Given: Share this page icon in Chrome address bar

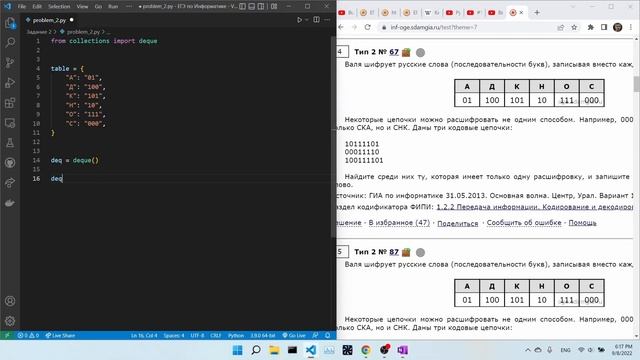Looking at the screenshot, I should coord(560,27).
